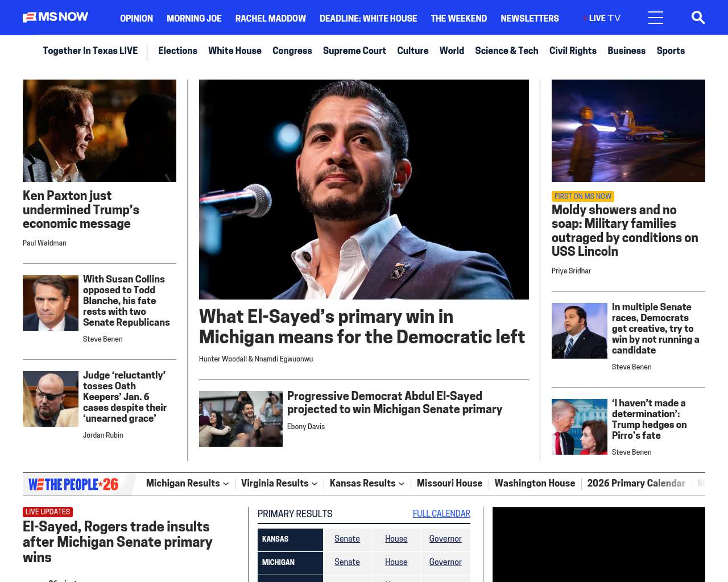
Task: Open the Ken Paxton article thumbnail
Action: pos(100,131)
